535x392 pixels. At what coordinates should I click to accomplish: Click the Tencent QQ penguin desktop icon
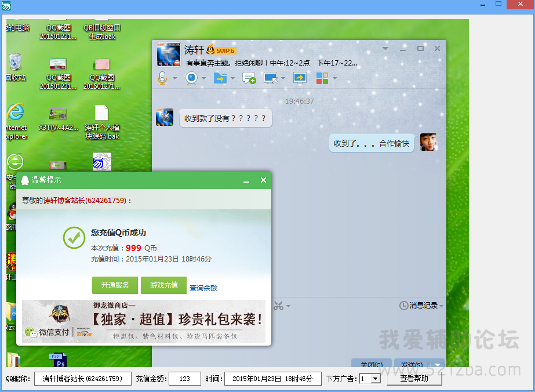(x=13, y=216)
